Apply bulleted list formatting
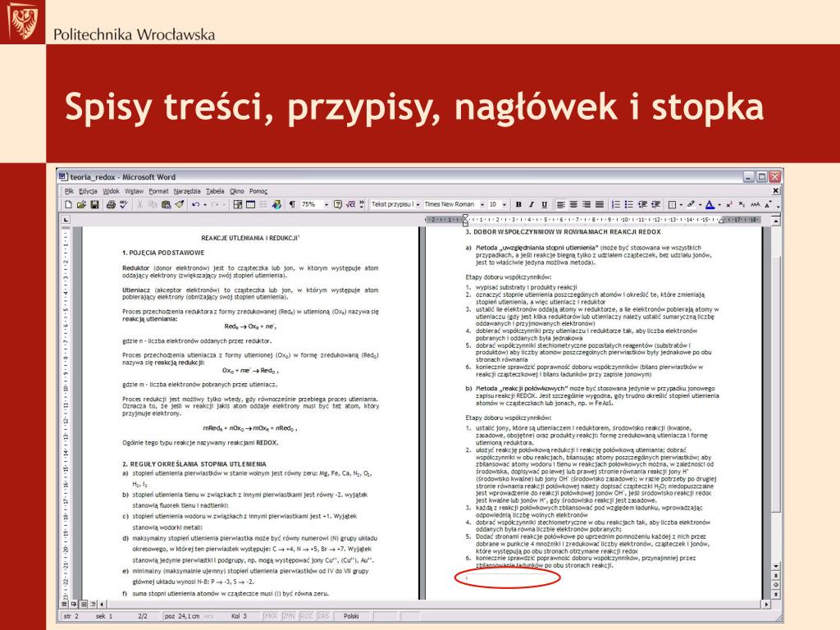Screen dimensions: 840x630 click(x=629, y=204)
